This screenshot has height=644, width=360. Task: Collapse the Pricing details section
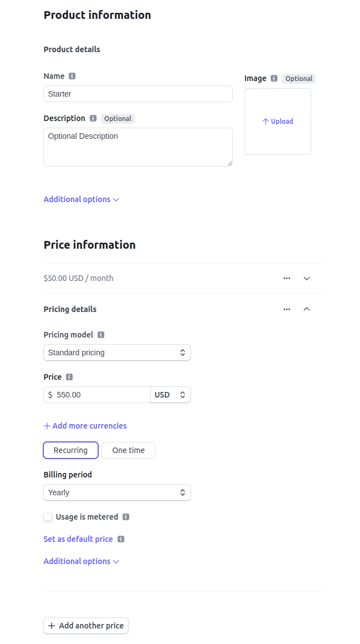click(x=307, y=309)
